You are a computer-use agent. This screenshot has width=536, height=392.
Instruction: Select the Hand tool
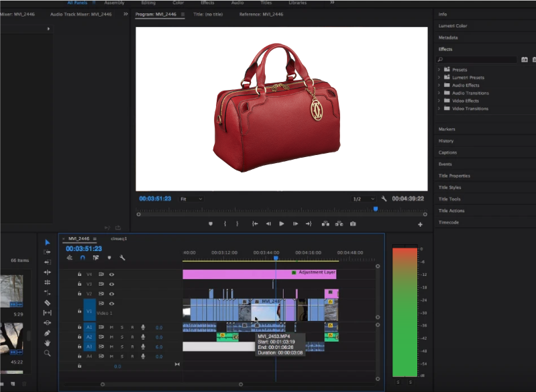coord(47,343)
